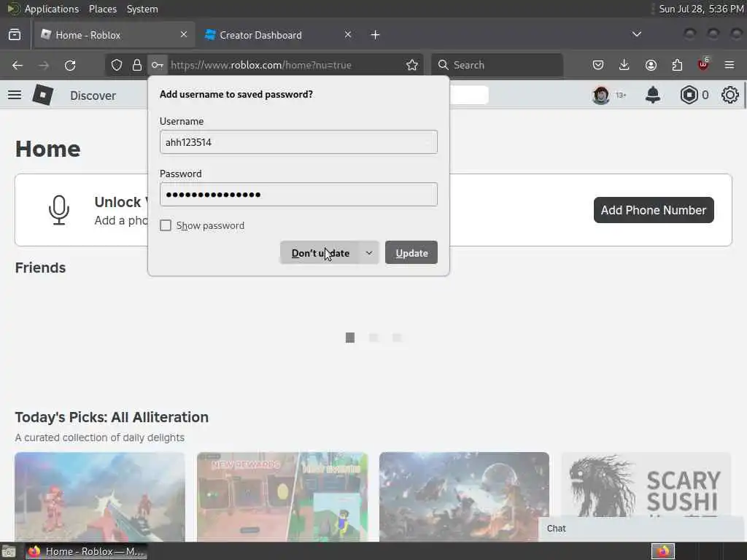Open the space battle game thumbnail
The width and height of the screenshot is (747, 560).
[x=464, y=497]
